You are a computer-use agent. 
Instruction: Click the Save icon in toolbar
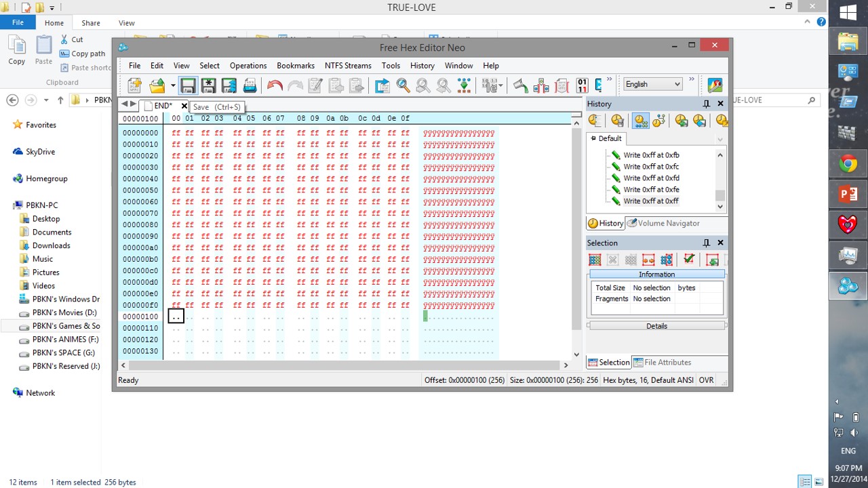188,85
